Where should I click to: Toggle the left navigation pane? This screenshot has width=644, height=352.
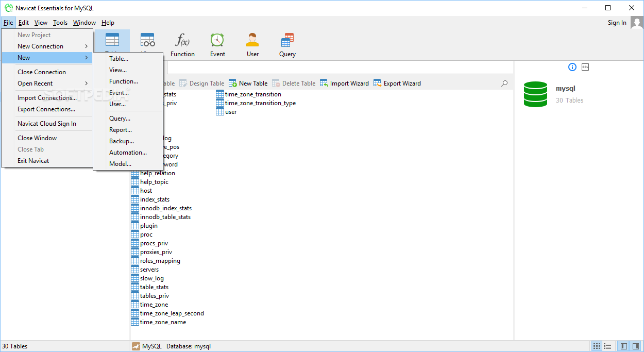click(623, 346)
